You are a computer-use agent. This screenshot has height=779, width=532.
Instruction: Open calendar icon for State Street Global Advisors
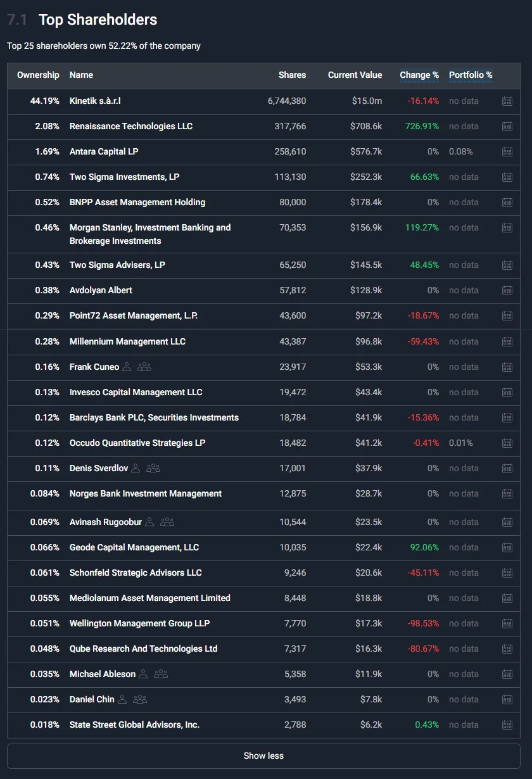click(x=507, y=725)
